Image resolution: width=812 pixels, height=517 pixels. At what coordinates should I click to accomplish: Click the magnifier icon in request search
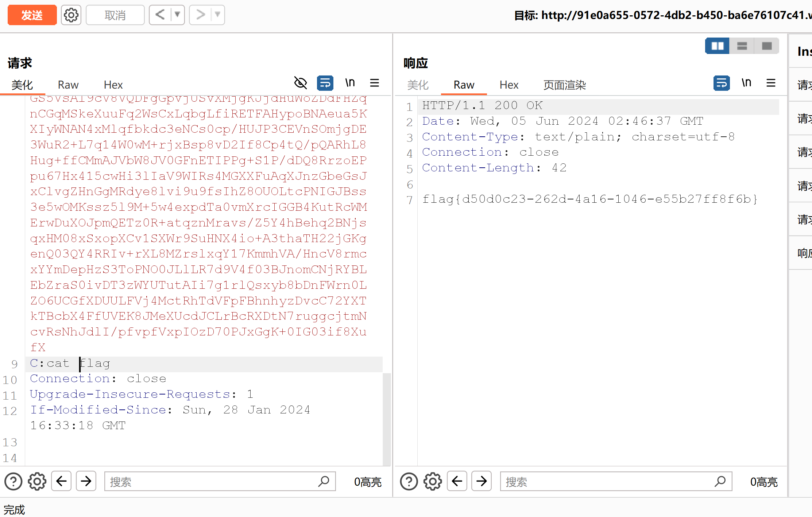(x=324, y=482)
